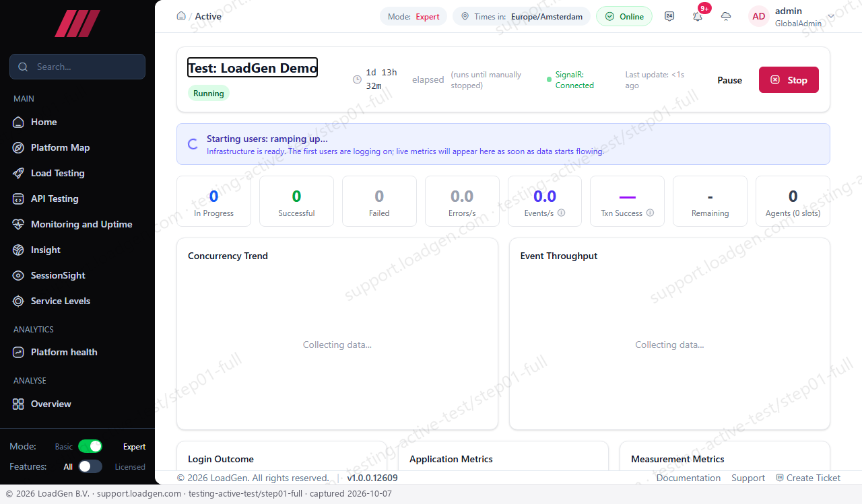Click the Failed metric card
Screen dimensions: 862x504
point(379,201)
